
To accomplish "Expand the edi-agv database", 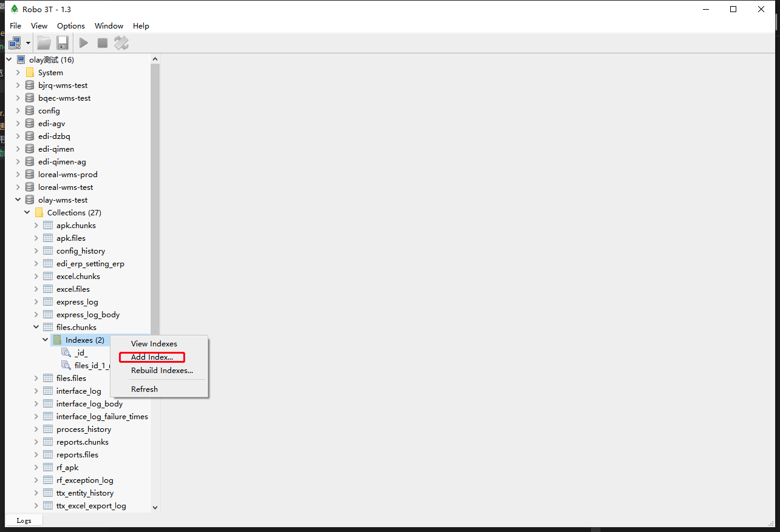I will click(18, 124).
